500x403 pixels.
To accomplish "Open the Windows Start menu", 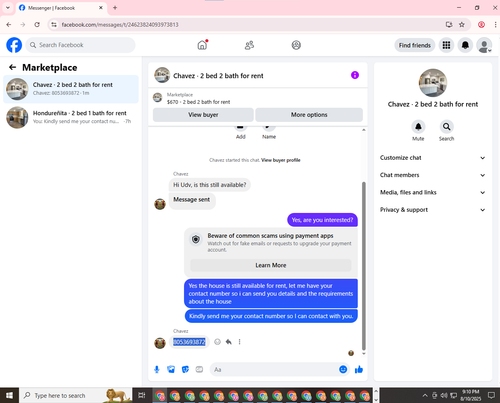I will 9,395.
